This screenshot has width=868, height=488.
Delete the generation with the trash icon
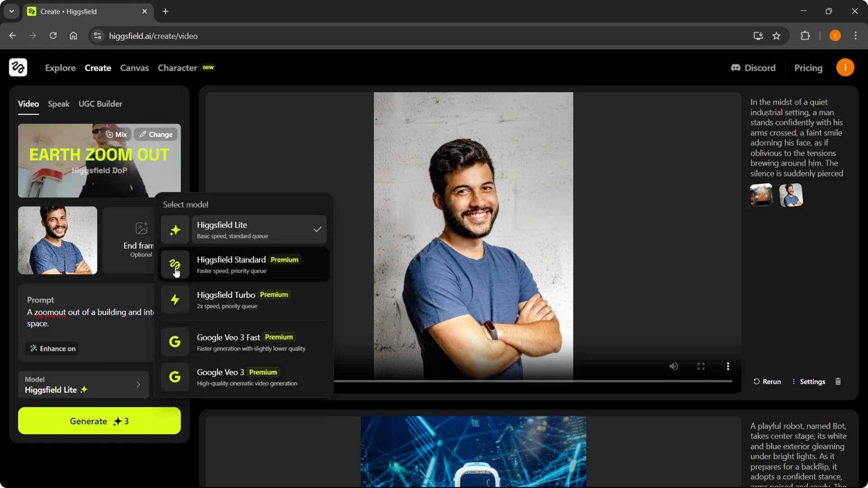tap(838, 381)
